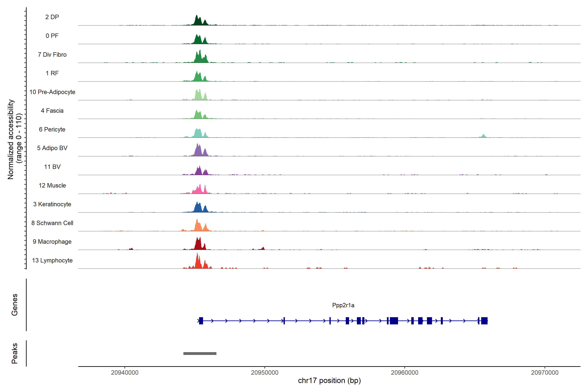The width and height of the screenshot is (588, 392).
Task: Click the chr17 position axis title
Action: point(329,381)
